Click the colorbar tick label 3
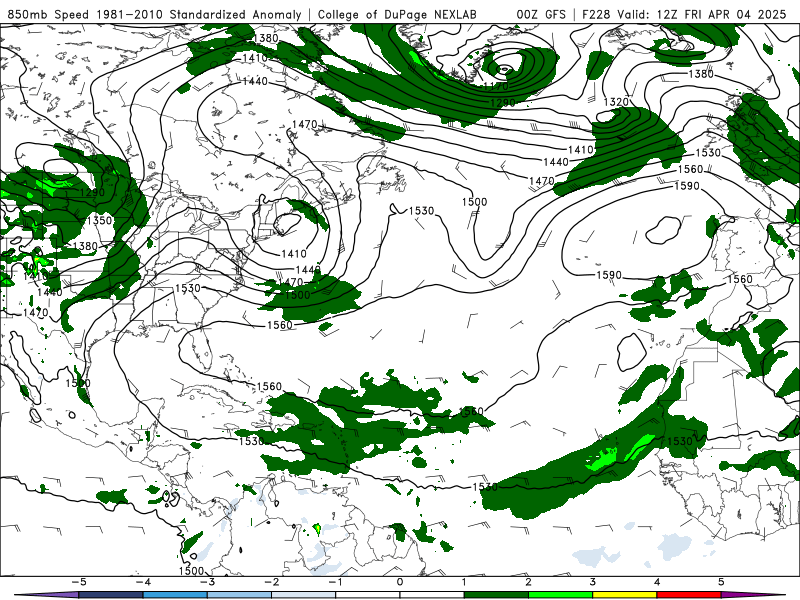The height and width of the screenshot is (600, 800). click(593, 582)
